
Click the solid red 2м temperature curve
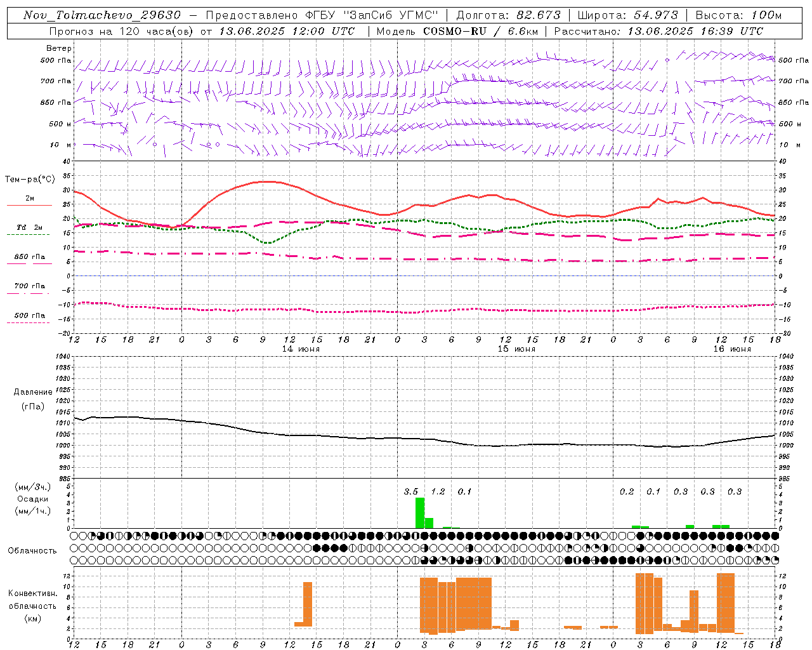tap(424, 205)
